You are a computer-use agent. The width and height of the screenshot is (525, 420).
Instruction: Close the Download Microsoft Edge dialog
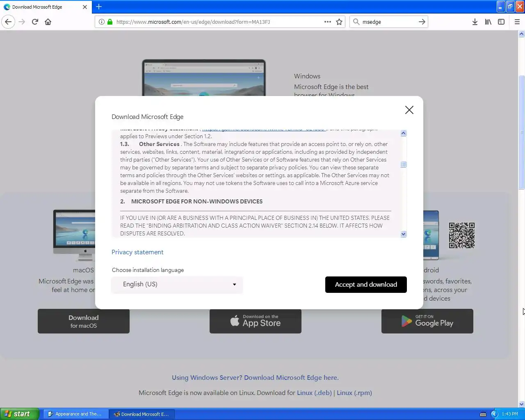tap(409, 110)
